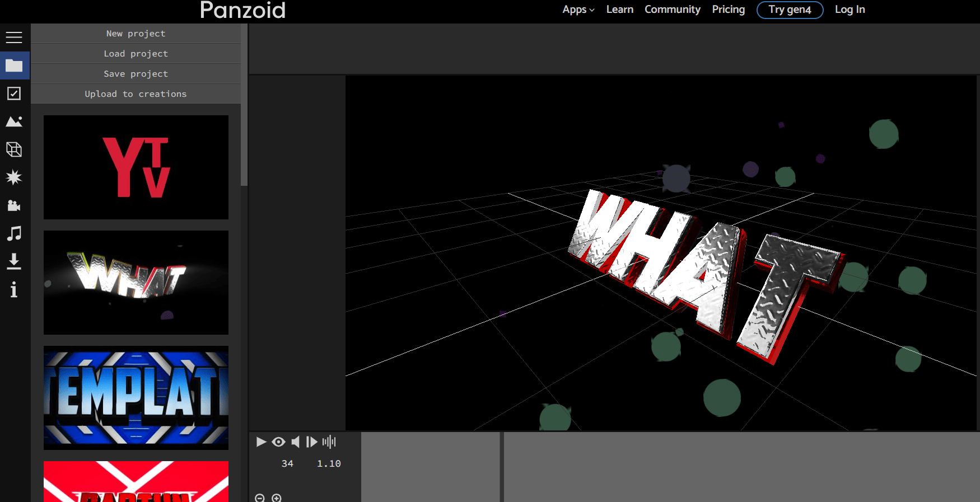Select Upload to creations
980x502 pixels.
pyautogui.click(x=136, y=94)
